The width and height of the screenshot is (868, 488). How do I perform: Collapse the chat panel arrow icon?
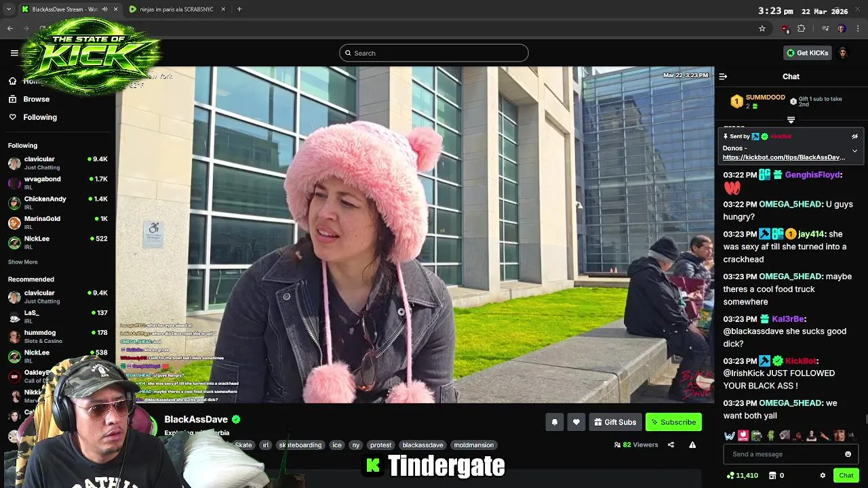[723, 77]
